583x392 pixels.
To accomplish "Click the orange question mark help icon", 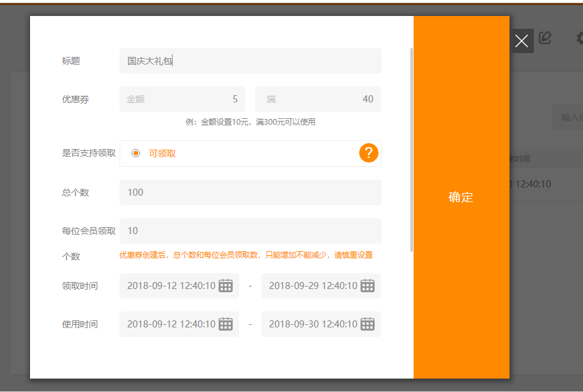I will pos(369,153).
